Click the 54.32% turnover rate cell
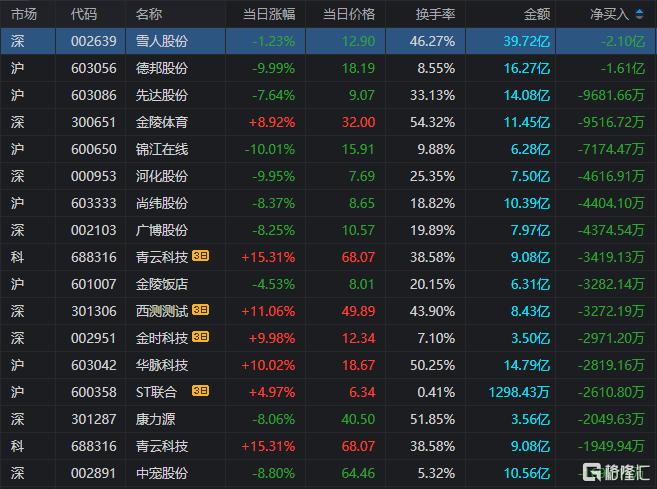The width and height of the screenshot is (657, 489). pyautogui.click(x=432, y=122)
